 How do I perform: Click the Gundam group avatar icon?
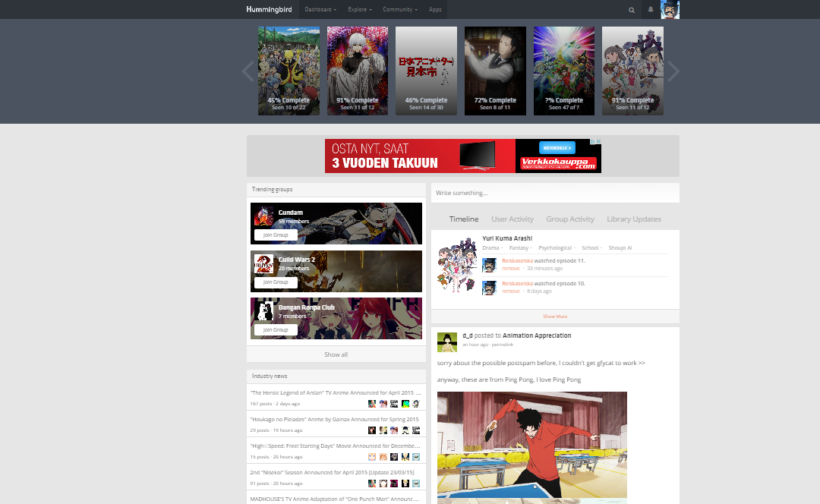tap(263, 216)
